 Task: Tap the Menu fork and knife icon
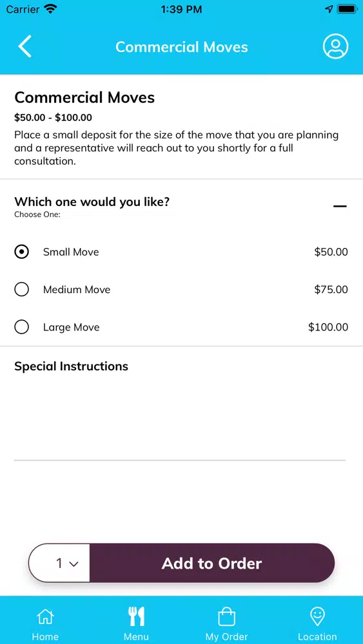(x=136, y=616)
